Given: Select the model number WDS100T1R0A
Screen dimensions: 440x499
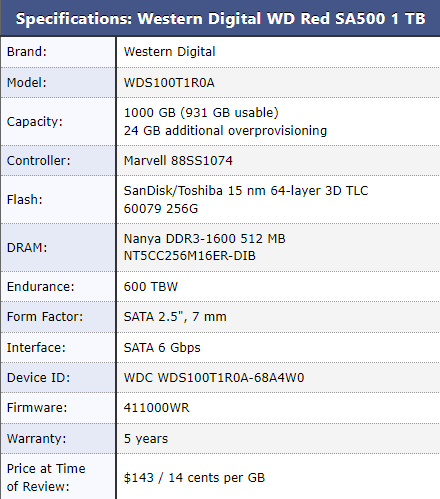Looking at the screenshot, I should (169, 83).
